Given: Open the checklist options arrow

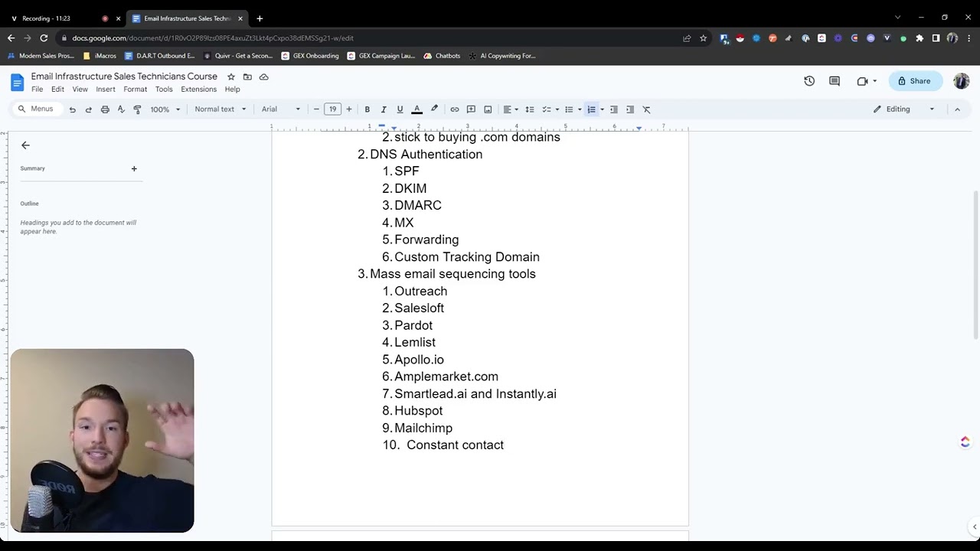Looking at the screenshot, I should coord(557,109).
